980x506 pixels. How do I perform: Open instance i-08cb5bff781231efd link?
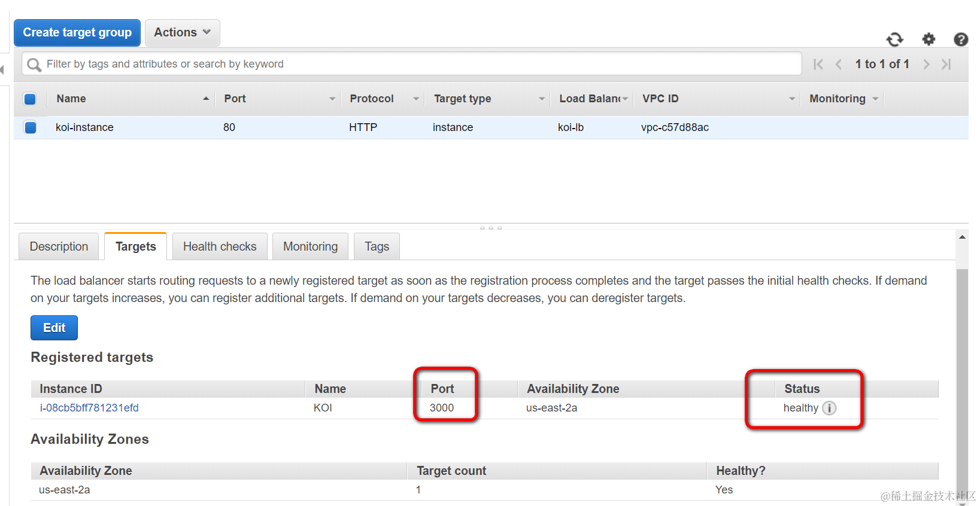89,408
